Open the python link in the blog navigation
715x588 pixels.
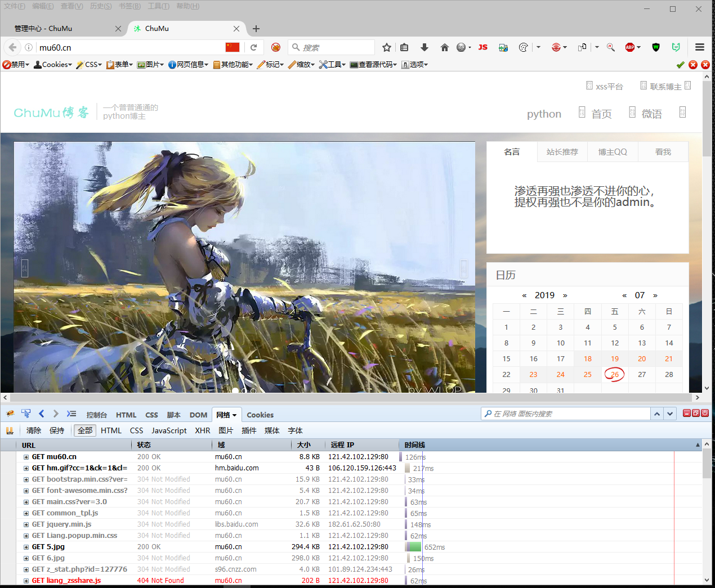coord(544,114)
